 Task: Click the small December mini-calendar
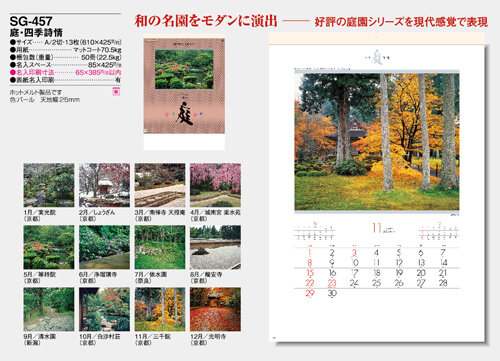coord(439,232)
